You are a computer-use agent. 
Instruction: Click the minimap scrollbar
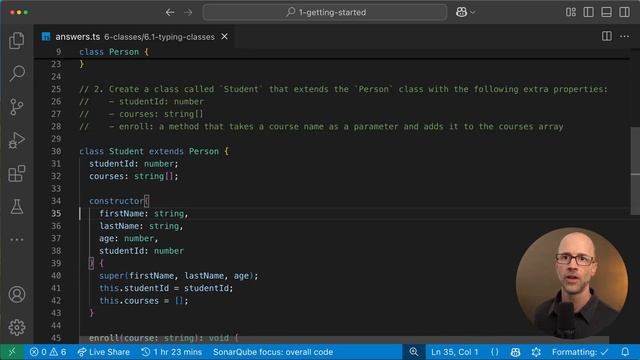[635, 171]
